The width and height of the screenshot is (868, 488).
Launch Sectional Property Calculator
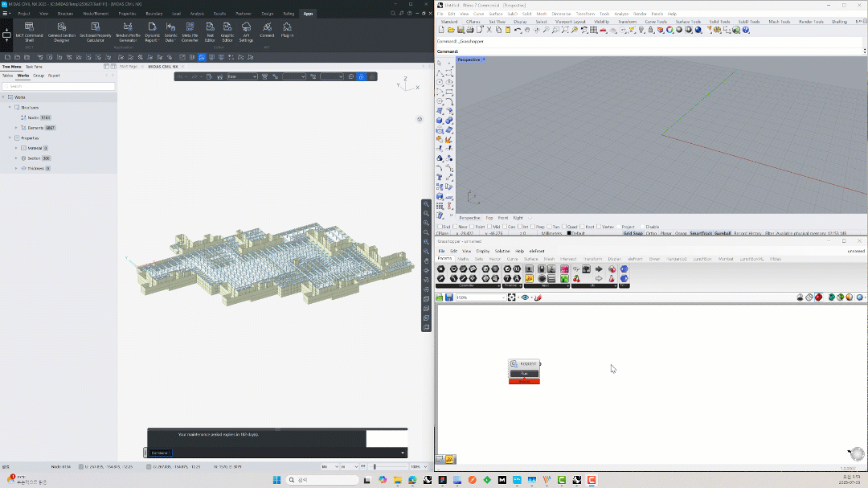(95, 31)
